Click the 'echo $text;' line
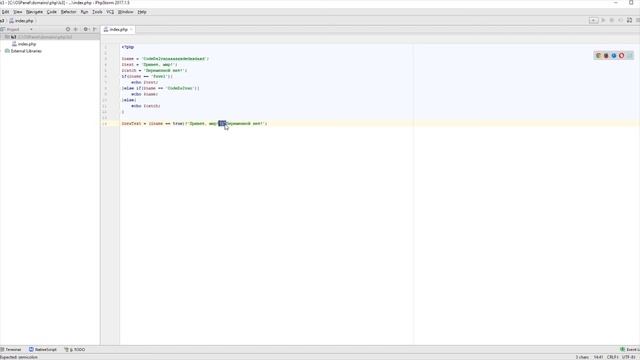The width and height of the screenshot is (640, 360). coord(145,82)
